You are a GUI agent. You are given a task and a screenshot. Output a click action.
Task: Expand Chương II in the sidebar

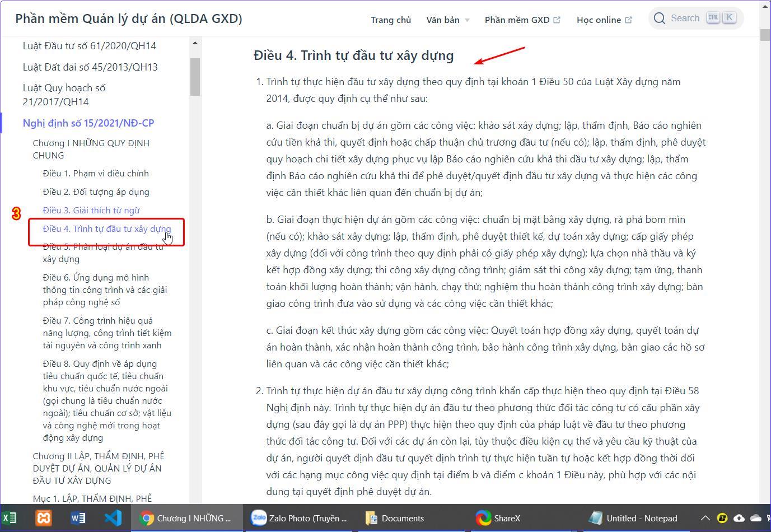pyautogui.click(x=98, y=468)
